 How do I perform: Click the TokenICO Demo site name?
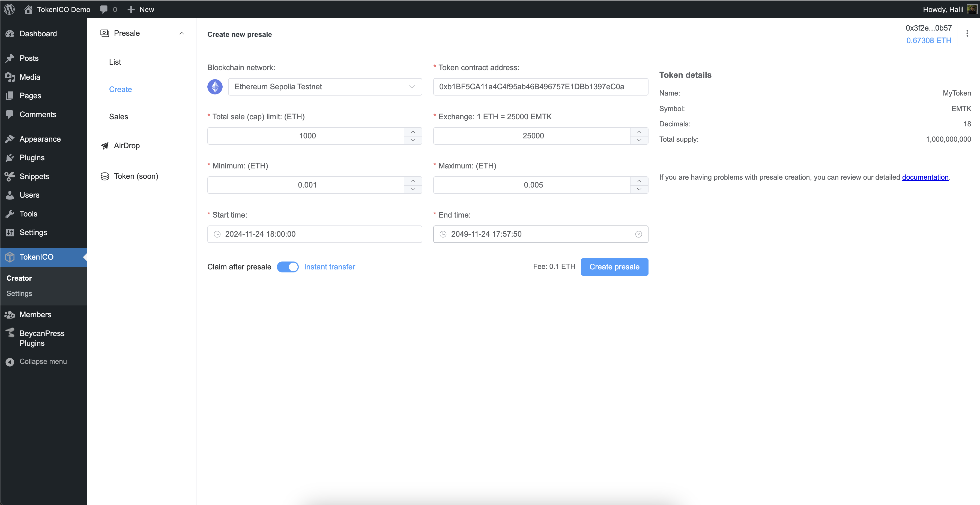(64, 10)
